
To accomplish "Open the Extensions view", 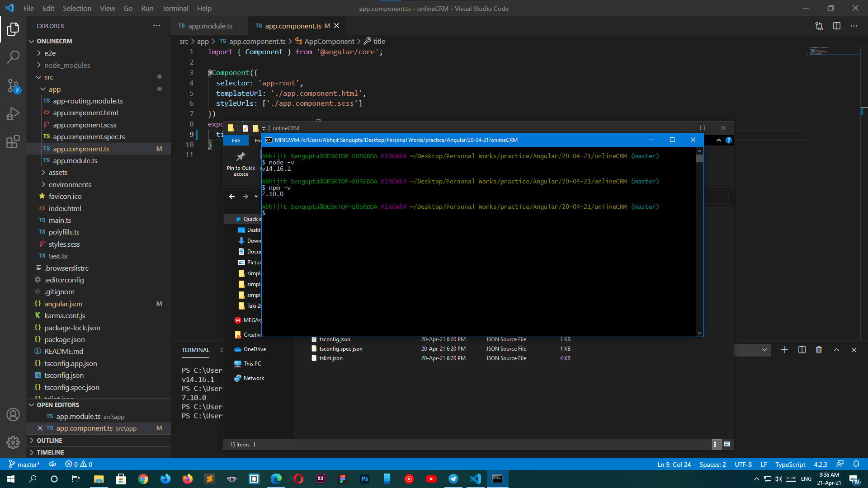I will pos(13,142).
